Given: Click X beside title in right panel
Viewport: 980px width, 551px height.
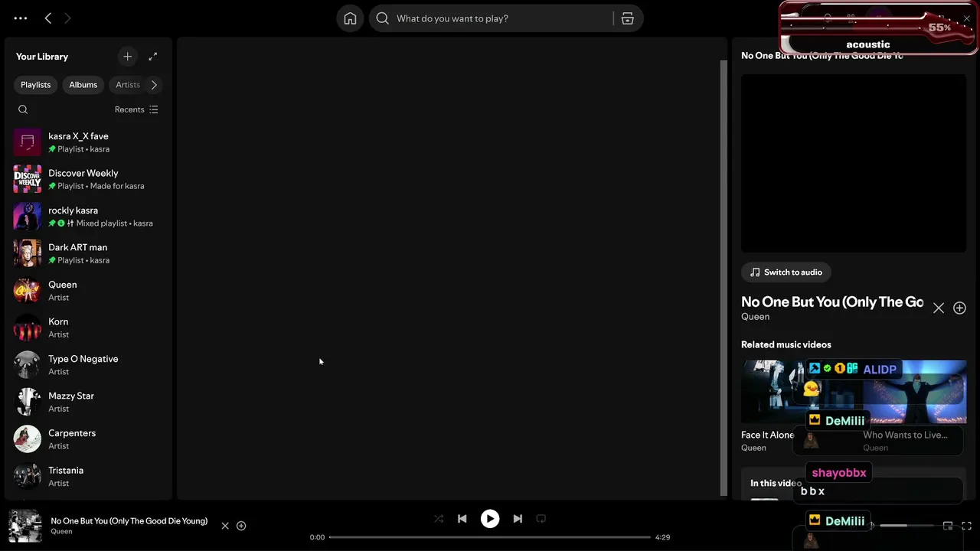Looking at the screenshot, I should point(939,308).
